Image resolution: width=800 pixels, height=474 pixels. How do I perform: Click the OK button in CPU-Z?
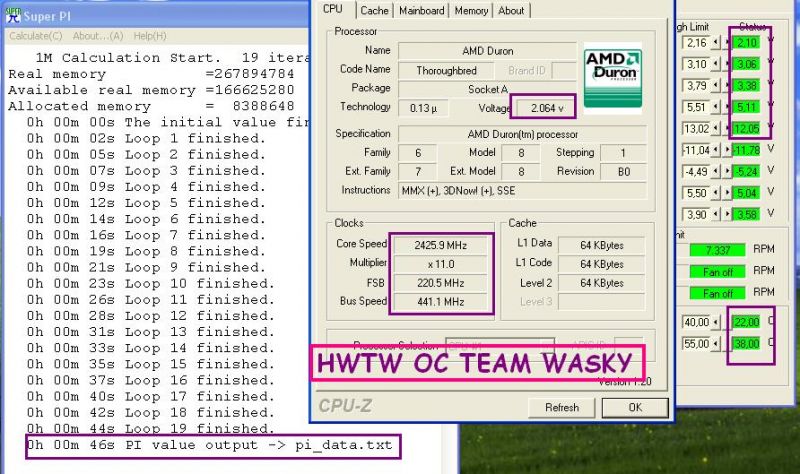click(635, 408)
